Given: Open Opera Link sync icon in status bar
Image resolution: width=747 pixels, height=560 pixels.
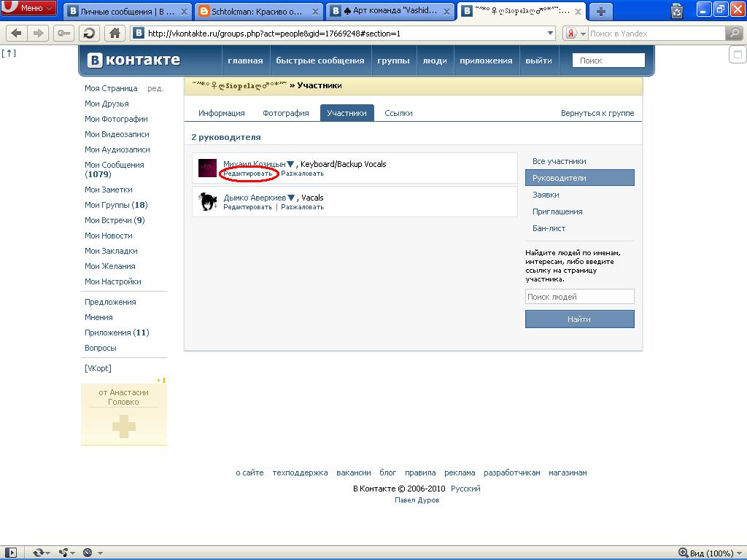Looking at the screenshot, I should pos(38,553).
